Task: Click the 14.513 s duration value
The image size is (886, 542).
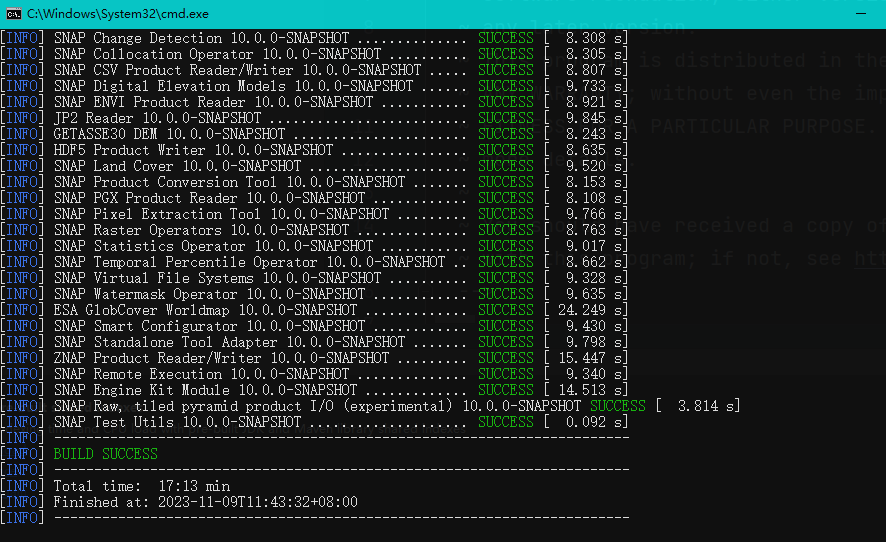Action: coord(589,390)
